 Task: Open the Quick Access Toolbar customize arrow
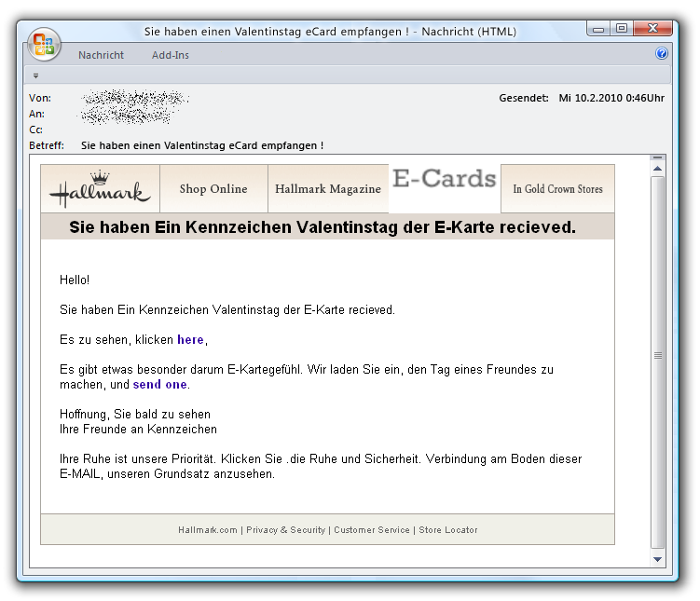[35, 75]
